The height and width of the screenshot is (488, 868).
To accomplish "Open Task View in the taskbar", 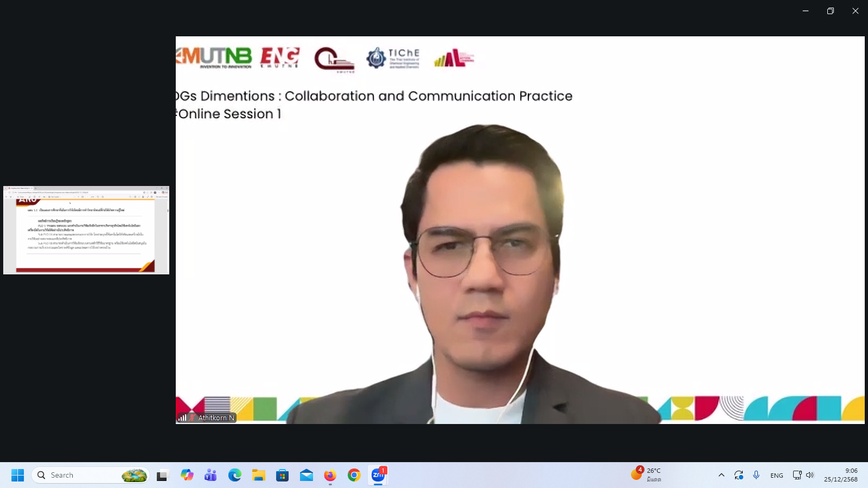I will pos(162,476).
